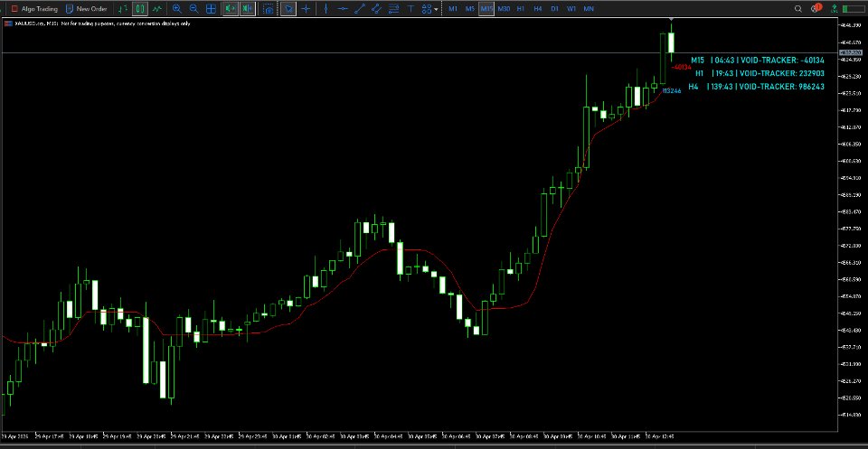Viewport: 868px width, 449px height.
Task: Click the chart shift triangle marker above last candle
Action: pos(671,20)
